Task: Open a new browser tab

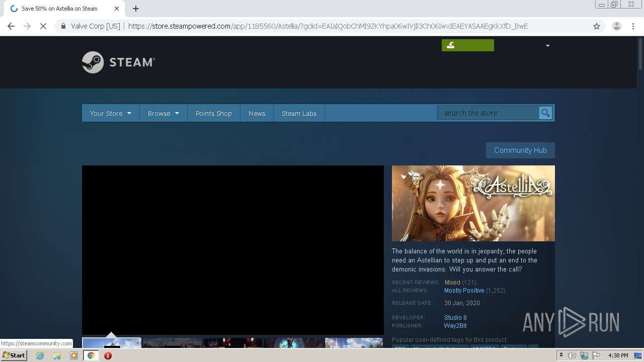Action: (136, 9)
